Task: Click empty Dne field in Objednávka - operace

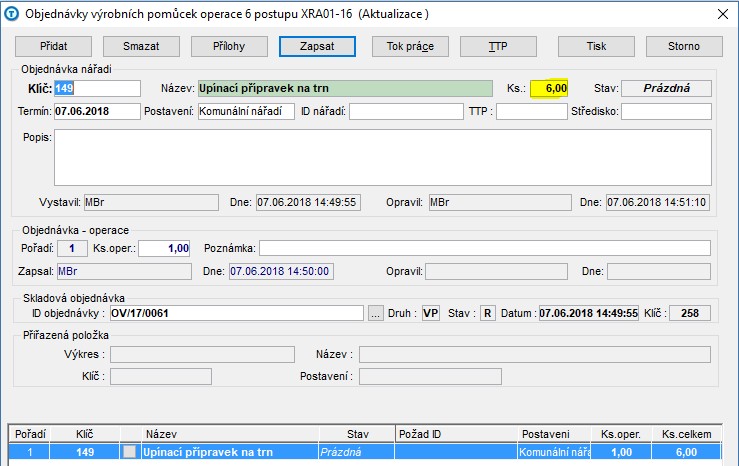Action: 659,271
